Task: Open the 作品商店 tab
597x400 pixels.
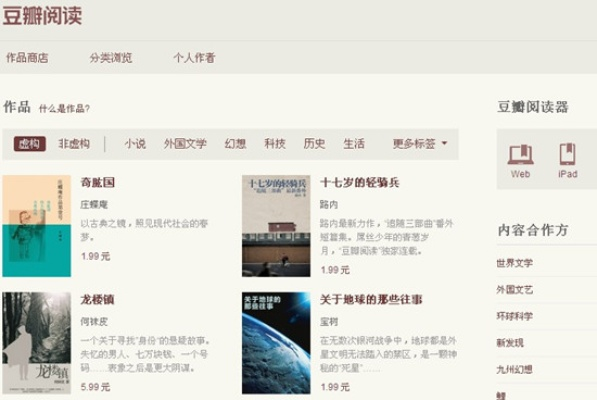Action: (27, 58)
